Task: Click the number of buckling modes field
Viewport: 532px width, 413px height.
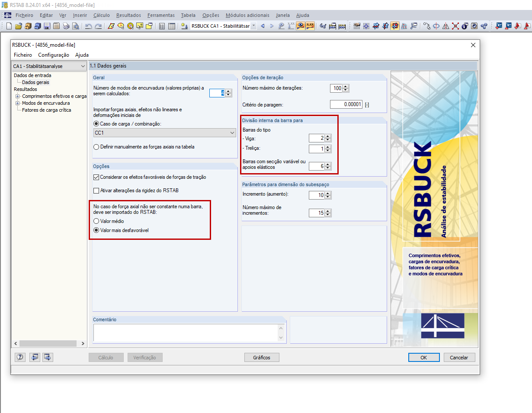Action: coord(217,93)
